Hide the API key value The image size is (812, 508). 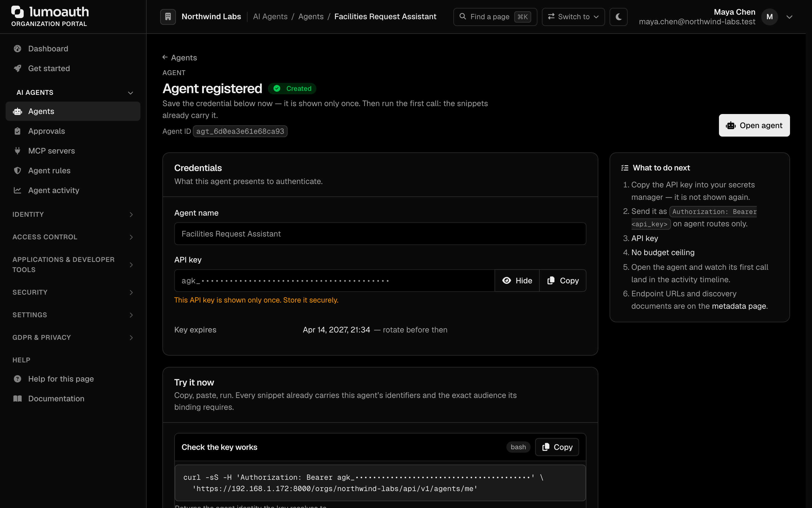click(517, 281)
